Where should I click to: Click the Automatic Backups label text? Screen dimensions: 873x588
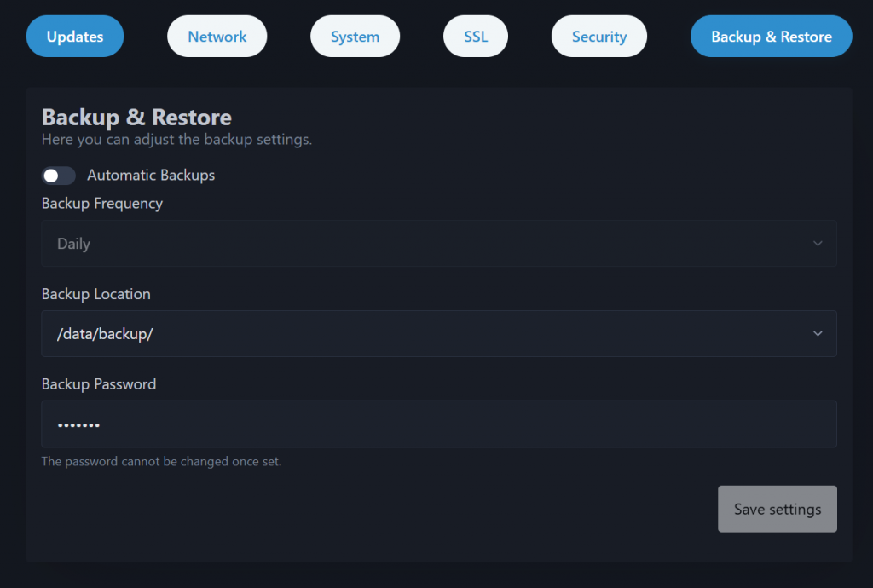[151, 176]
